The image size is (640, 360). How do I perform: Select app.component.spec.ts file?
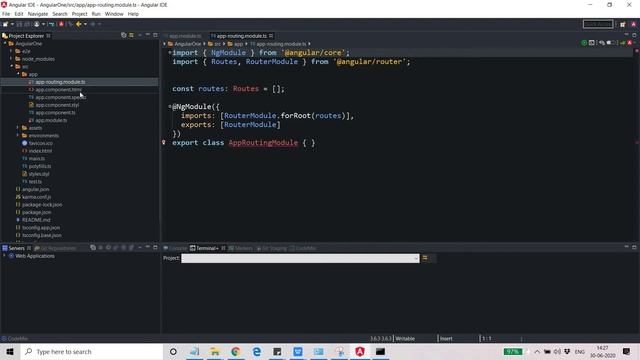(x=60, y=97)
